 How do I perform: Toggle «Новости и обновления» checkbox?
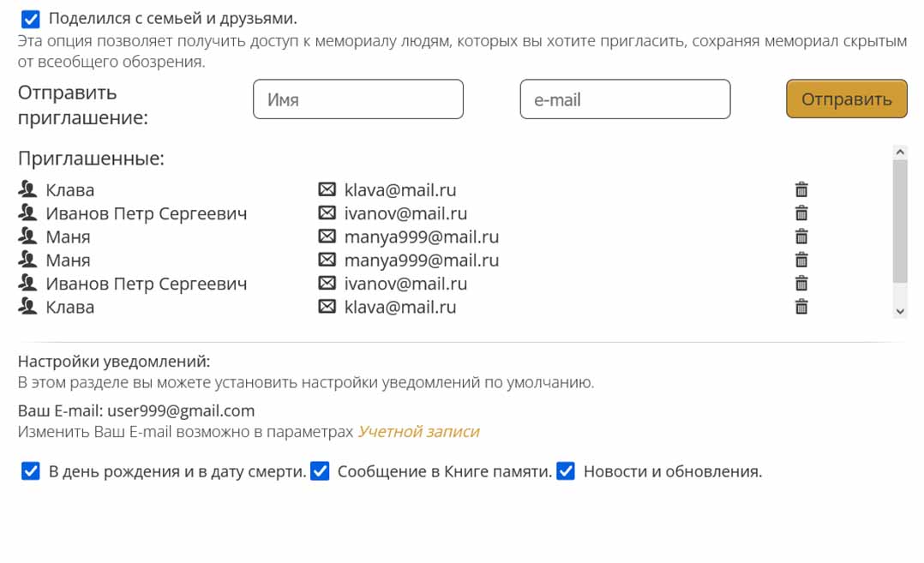(x=566, y=471)
